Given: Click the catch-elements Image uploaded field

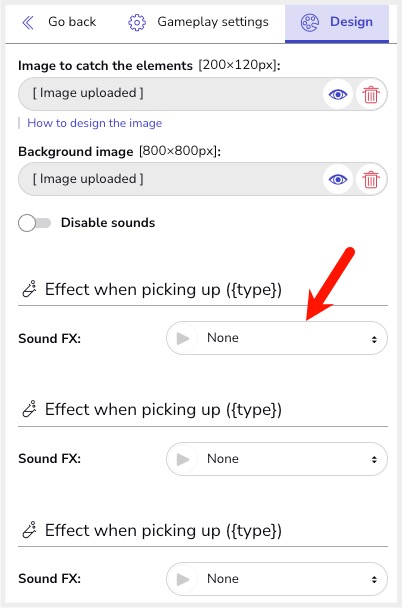Looking at the screenshot, I should (170, 94).
